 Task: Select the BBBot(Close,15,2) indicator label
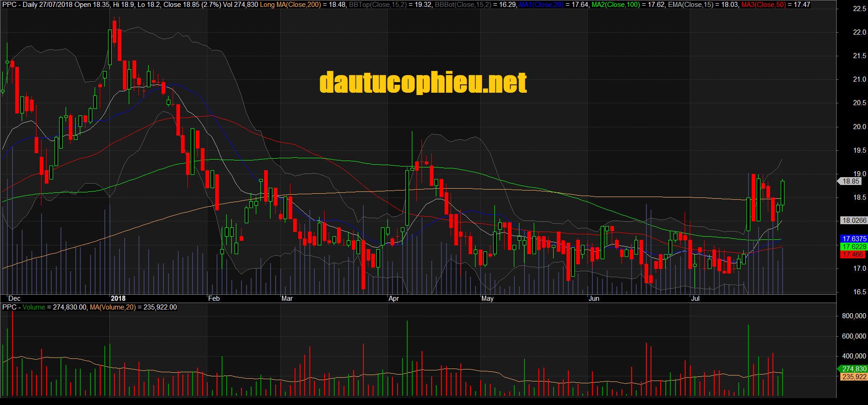(463, 5)
